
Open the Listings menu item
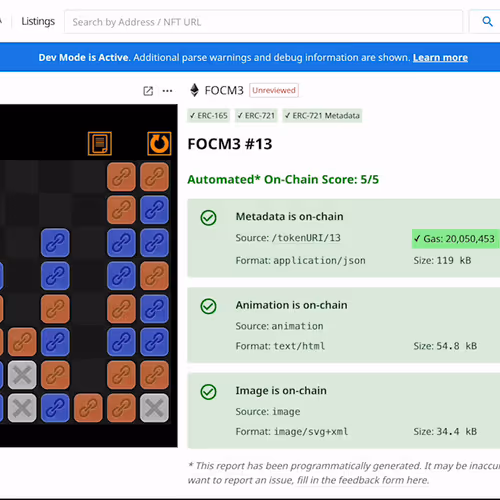(x=38, y=21)
